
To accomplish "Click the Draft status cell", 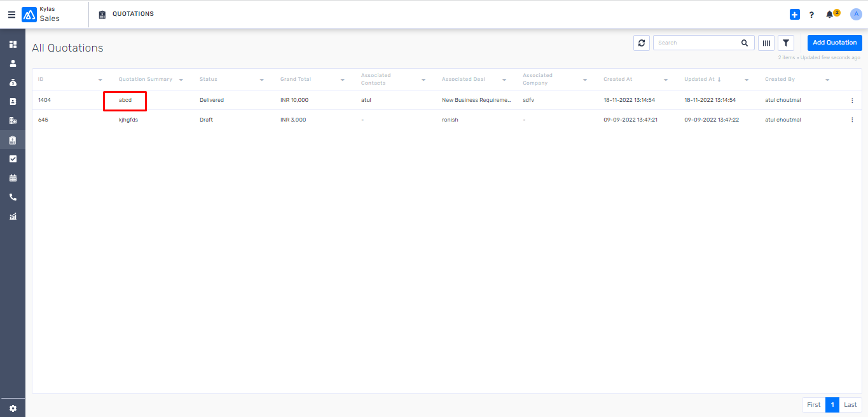I will [206, 120].
